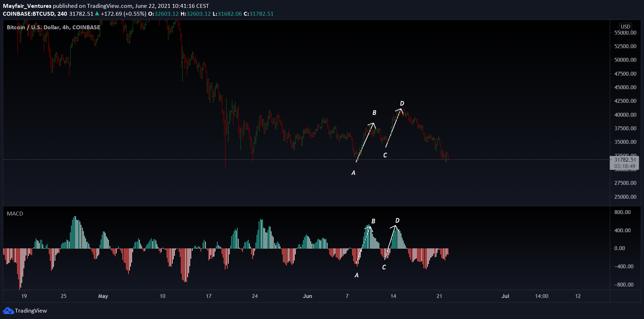The width and height of the screenshot is (644, 319).
Task: Click the 25000.00 price axis label
Action: tap(625, 197)
